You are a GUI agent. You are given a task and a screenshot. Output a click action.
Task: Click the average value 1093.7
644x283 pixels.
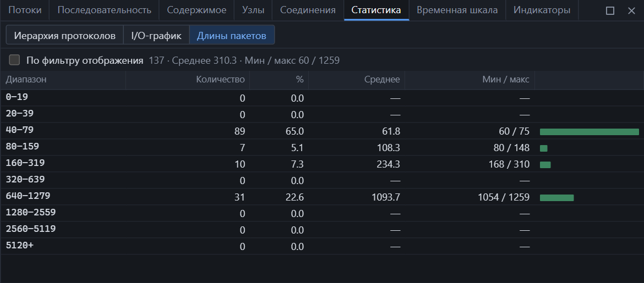coord(386,197)
